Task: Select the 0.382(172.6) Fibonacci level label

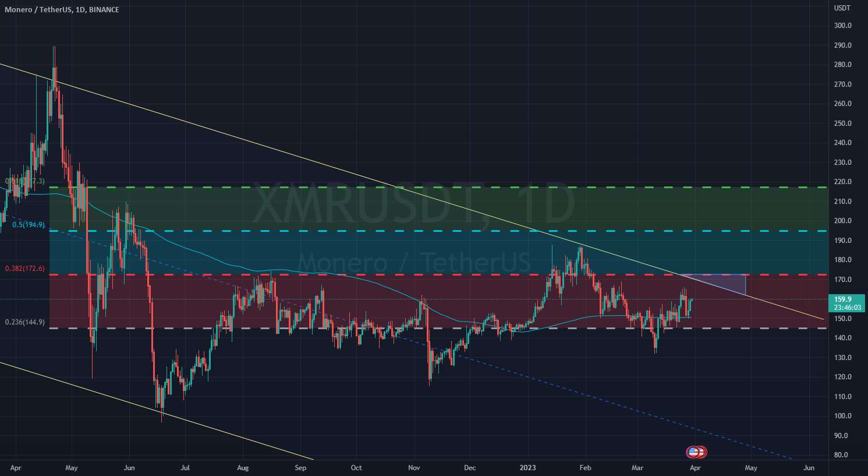Action: tap(24, 269)
